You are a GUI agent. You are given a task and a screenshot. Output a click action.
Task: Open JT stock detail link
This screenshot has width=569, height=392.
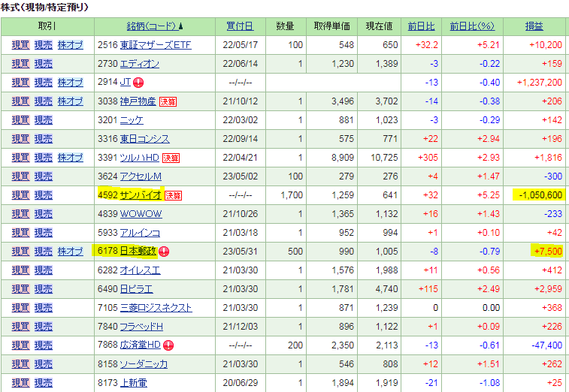click(x=126, y=82)
